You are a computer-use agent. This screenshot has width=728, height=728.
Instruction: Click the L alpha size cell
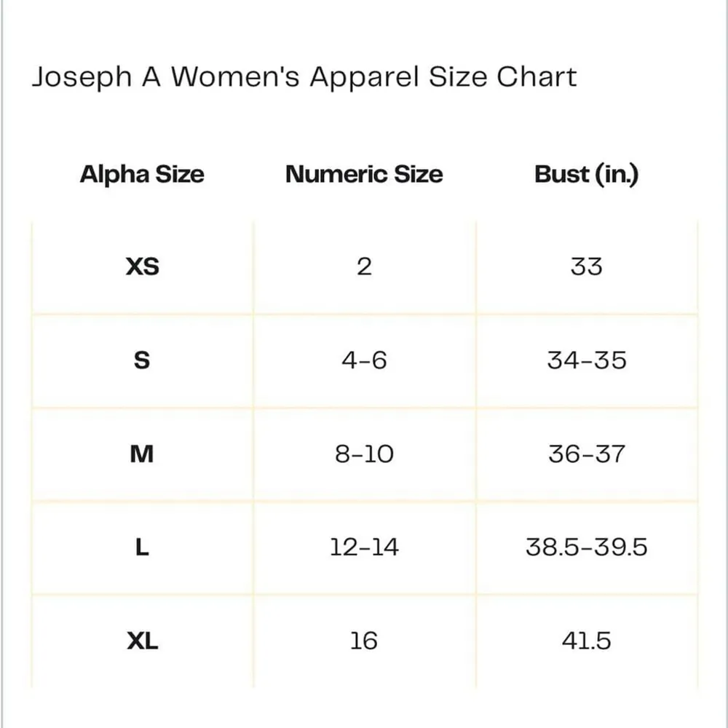[x=142, y=547]
